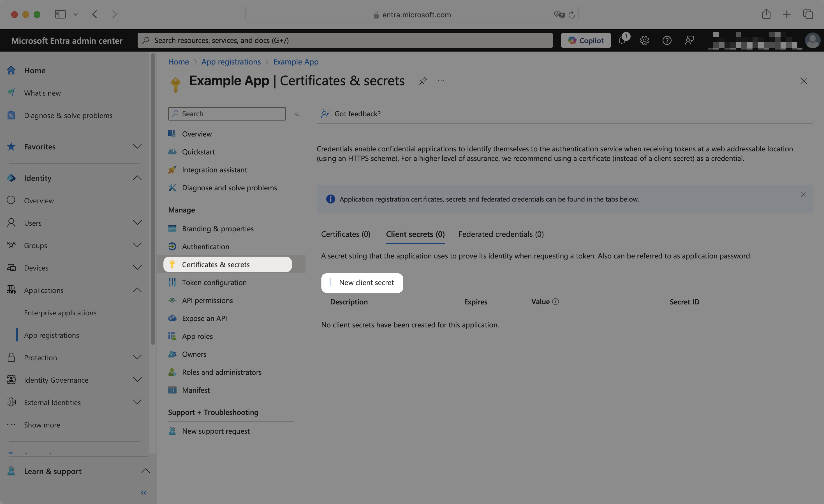This screenshot has height=504, width=824.
Task: Click the Expose an API icon
Action: coord(173,318)
